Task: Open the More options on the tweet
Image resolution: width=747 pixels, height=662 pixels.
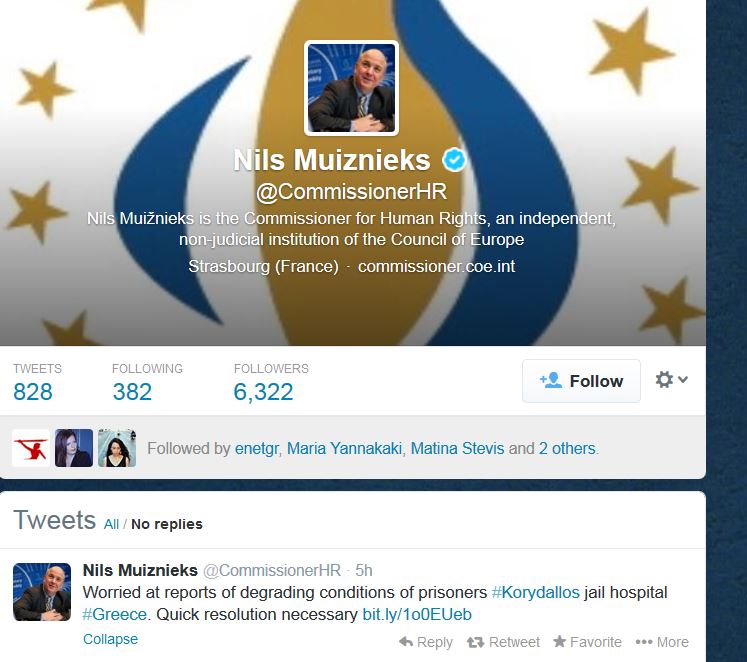Action: 662,642
